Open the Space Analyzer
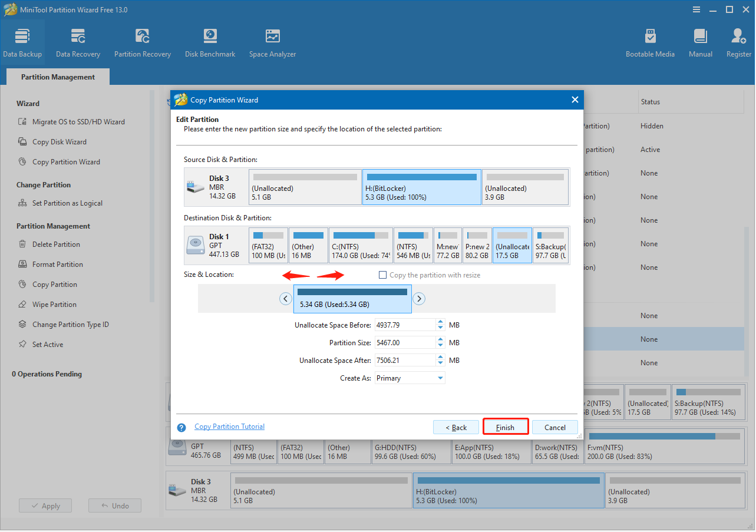Viewport: 756px width, 532px height. [272, 41]
